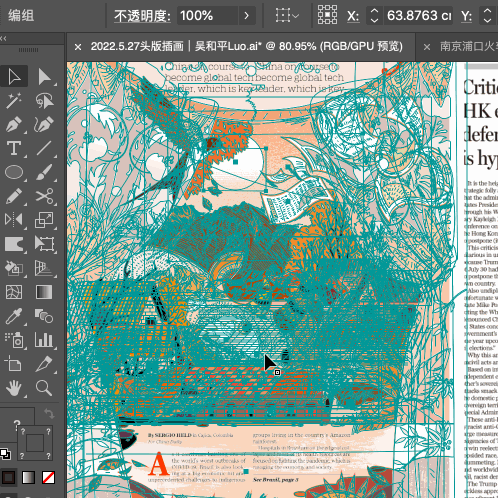Select the Pen tool

14,125
